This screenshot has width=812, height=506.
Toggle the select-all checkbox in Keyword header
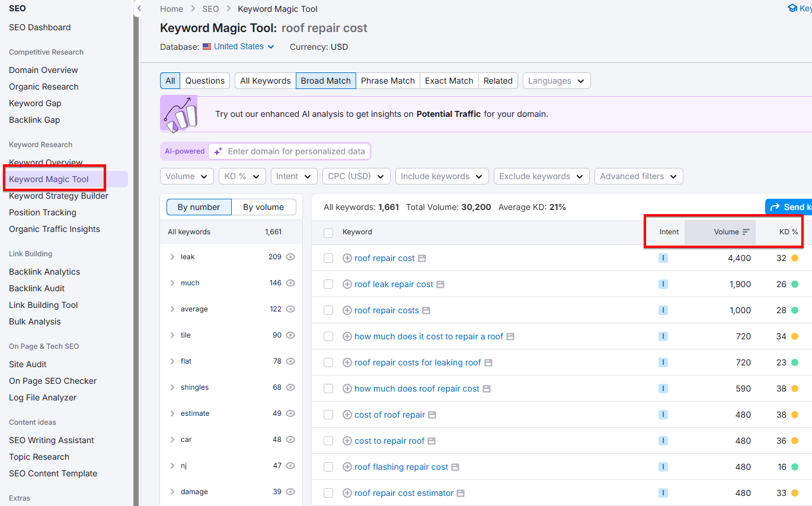(328, 233)
